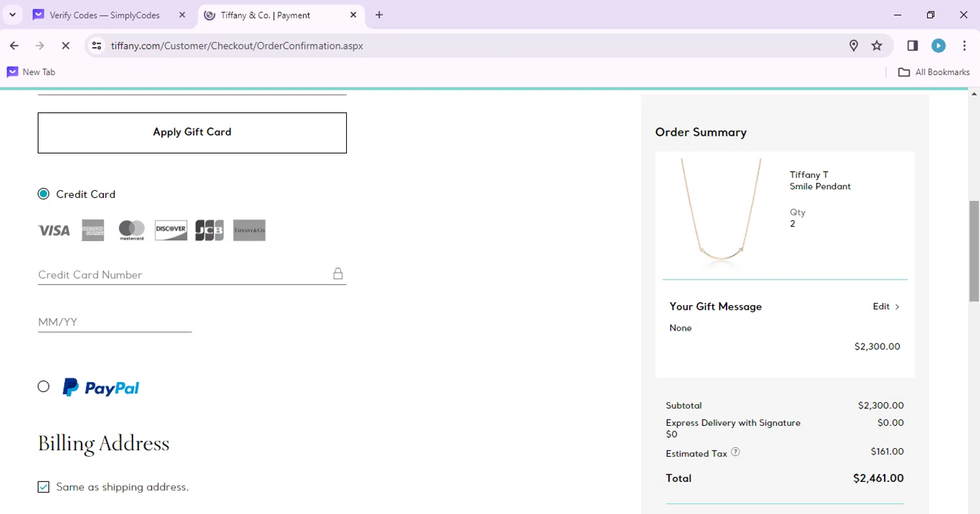Go back to previous page
This screenshot has width=980, height=514.
coord(14,46)
